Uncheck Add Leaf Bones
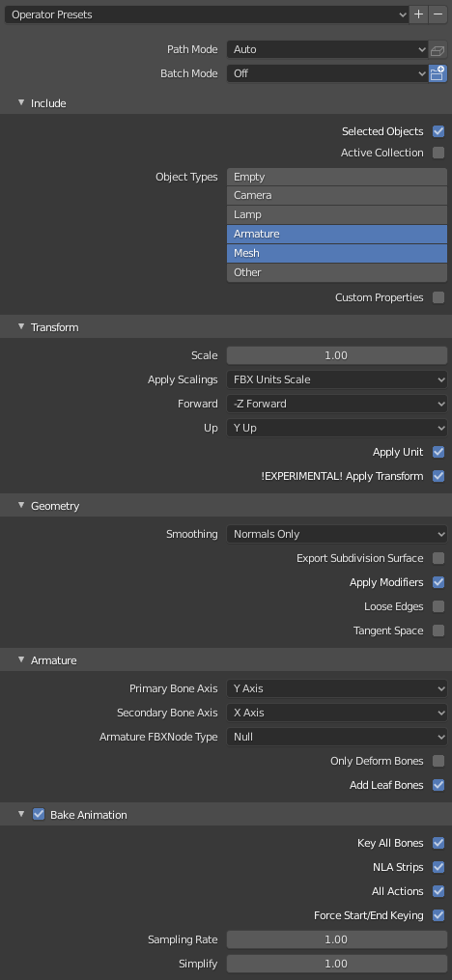Image resolution: width=452 pixels, height=980 pixels. pyautogui.click(x=438, y=785)
